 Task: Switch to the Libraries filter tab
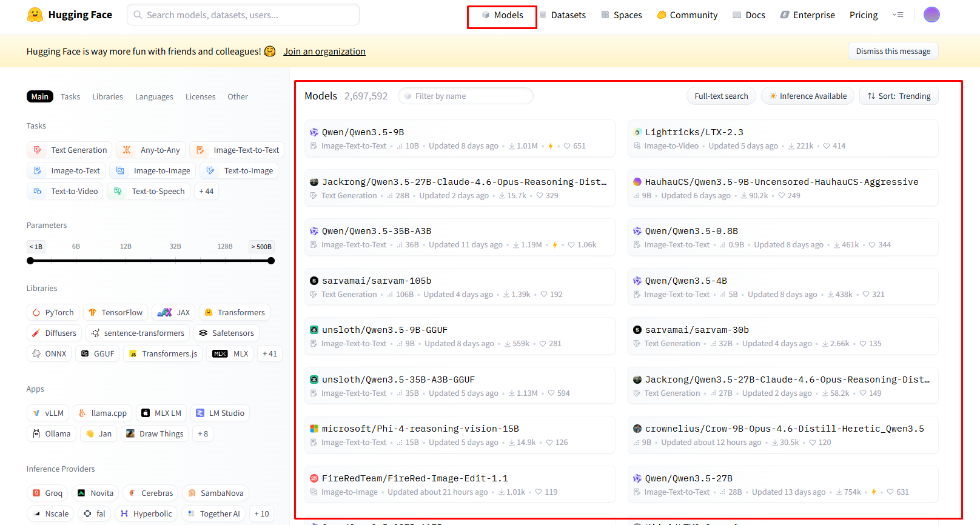107,96
